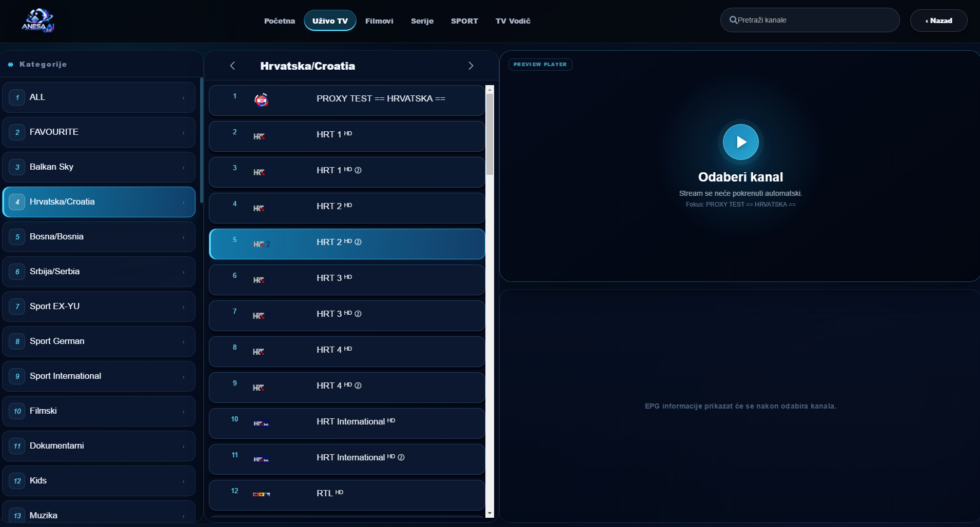Click the HRT 3 HD channel name in row 6
Image resolution: width=980 pixels, height=527 pixels.
334,278
